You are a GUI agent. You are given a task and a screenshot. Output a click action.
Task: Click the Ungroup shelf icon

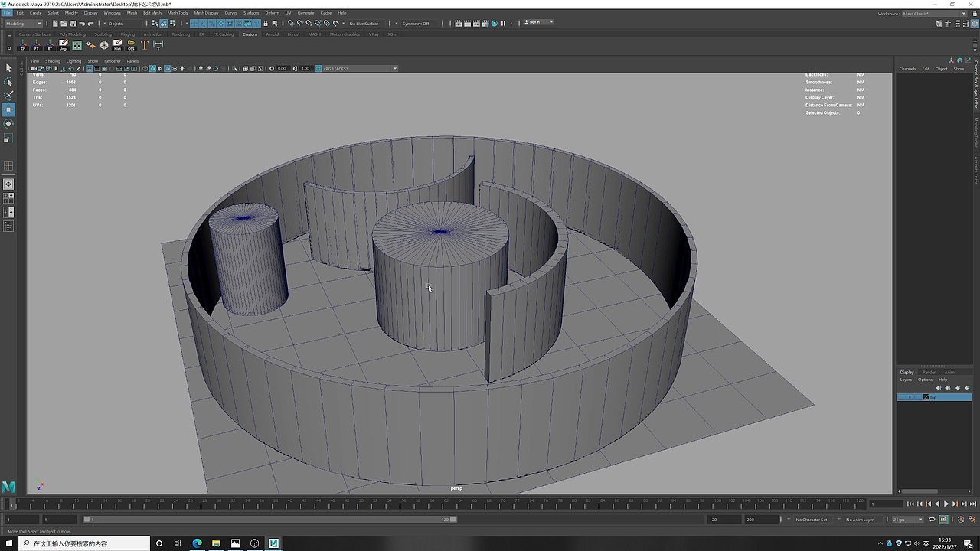pyautogui.click(x=64, y=45)
